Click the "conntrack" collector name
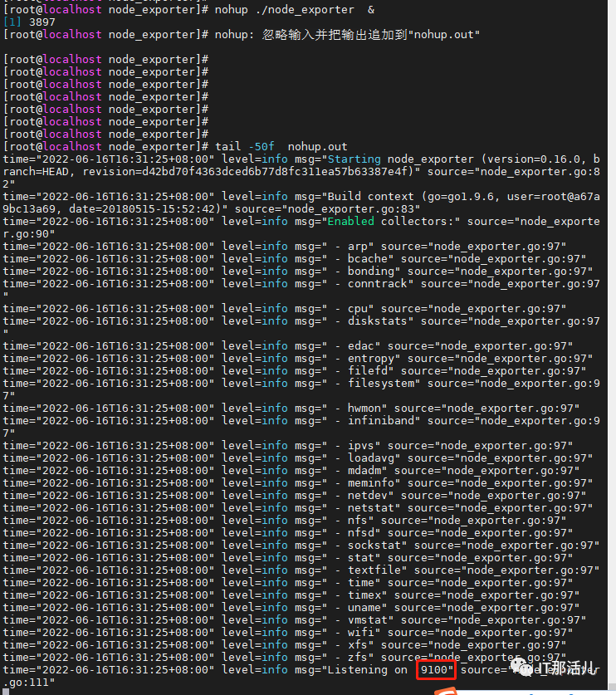This screenshot has width=616, height=695. (378, 283)
